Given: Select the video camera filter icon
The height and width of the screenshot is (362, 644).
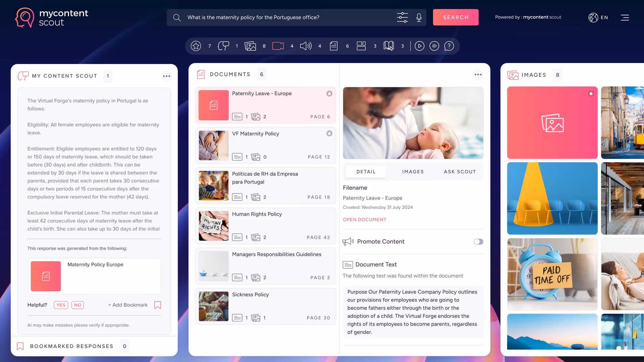Looking at the screenshot, I should pos(278,46).
